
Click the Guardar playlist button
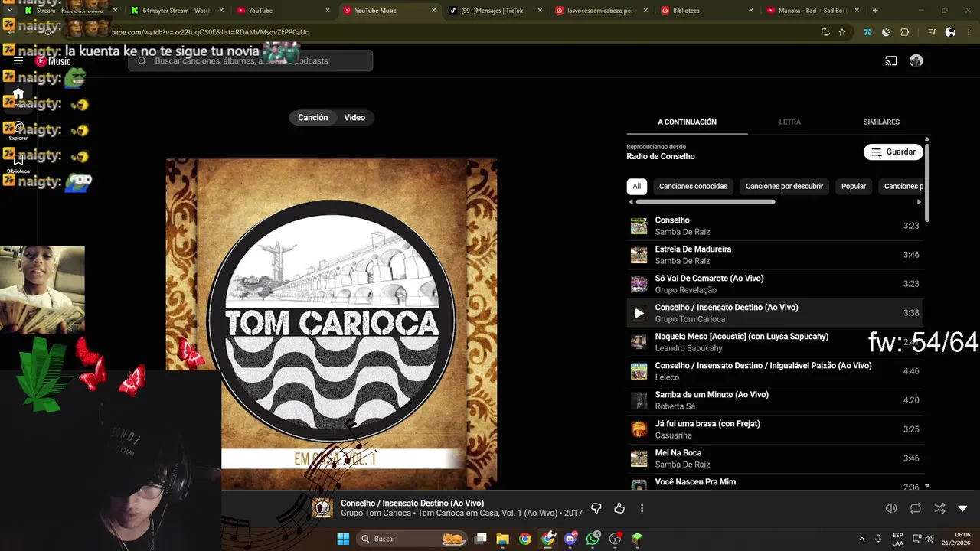pyautogui.click(x=893, y=152)
